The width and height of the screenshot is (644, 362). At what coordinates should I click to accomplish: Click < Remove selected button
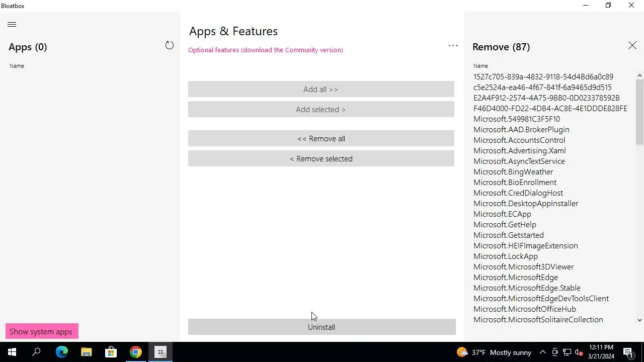pyautogui.click(x=321, y=158)
